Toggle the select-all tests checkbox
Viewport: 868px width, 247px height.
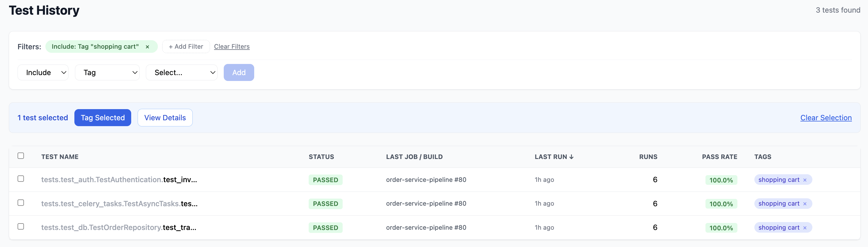tap(21, 156)
